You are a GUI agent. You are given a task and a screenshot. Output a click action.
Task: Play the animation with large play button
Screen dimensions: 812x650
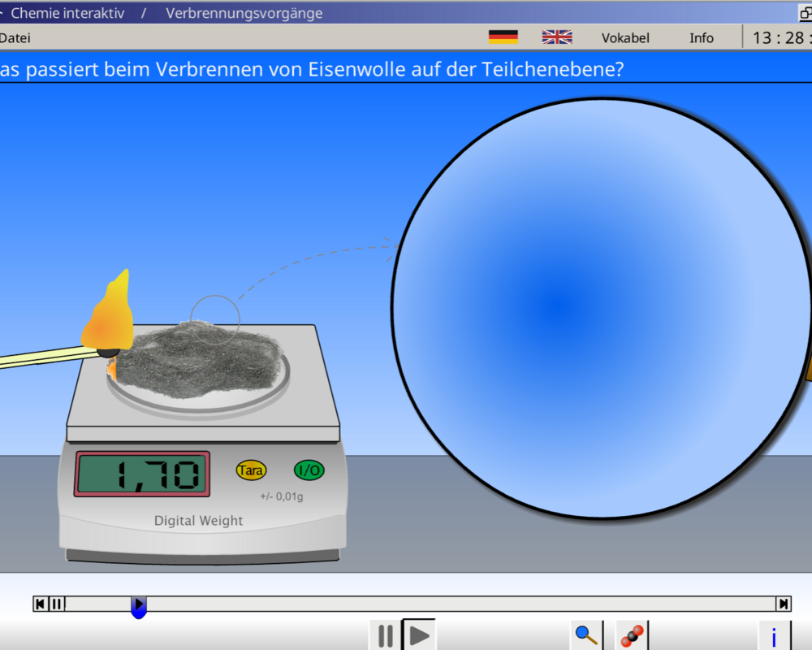pyautogui.click(x=419, y=635)
